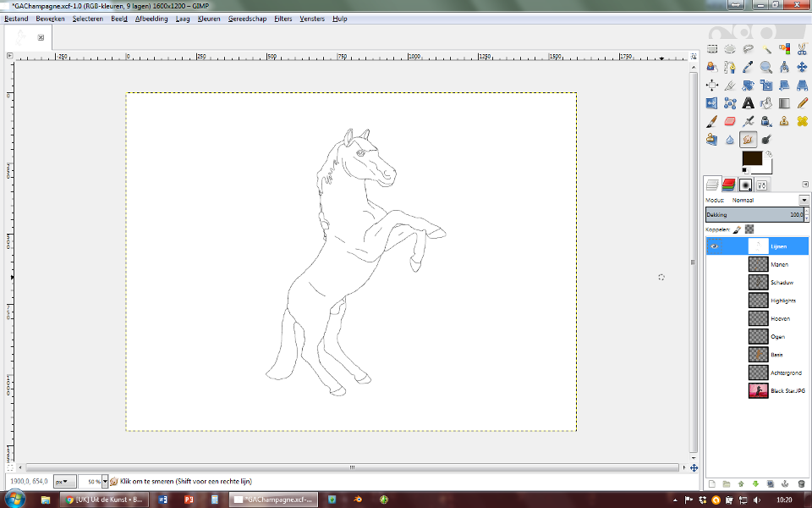Choose the Pencil tool
Screen dimensions: 812x508
(x=803, y=103)
